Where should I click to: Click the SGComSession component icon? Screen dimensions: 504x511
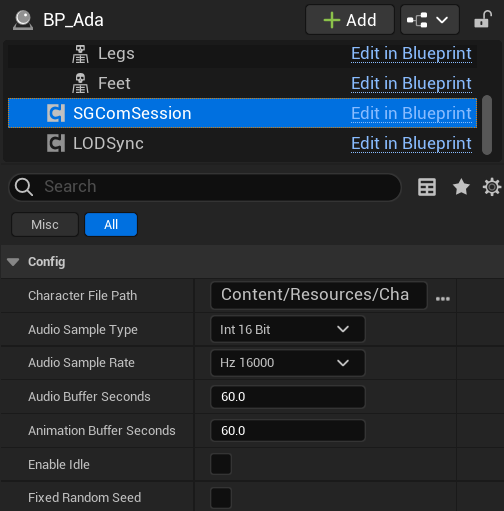56,113
